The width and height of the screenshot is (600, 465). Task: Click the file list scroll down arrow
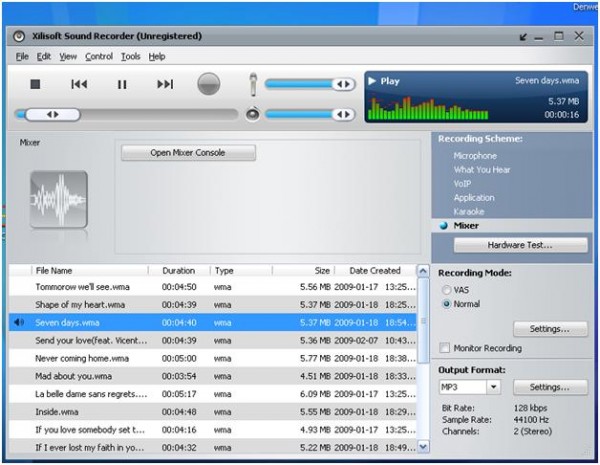(x=423, y=447)
